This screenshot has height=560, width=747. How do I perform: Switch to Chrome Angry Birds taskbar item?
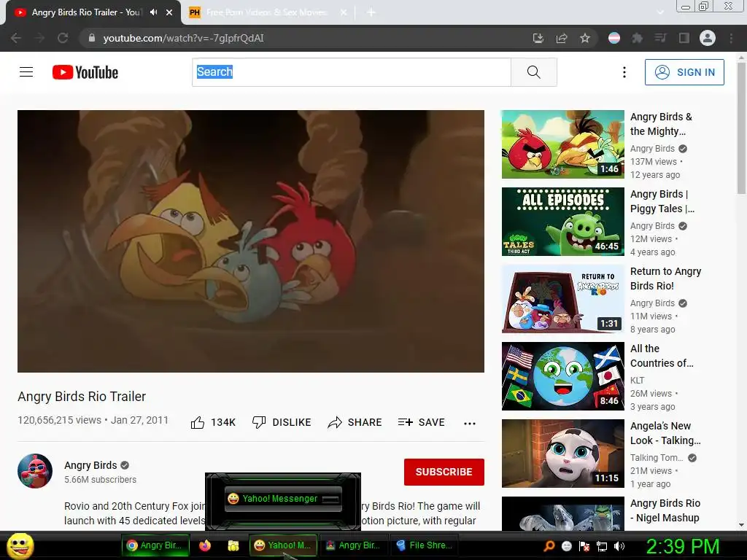pyautogui.click(x=155, y=545)
